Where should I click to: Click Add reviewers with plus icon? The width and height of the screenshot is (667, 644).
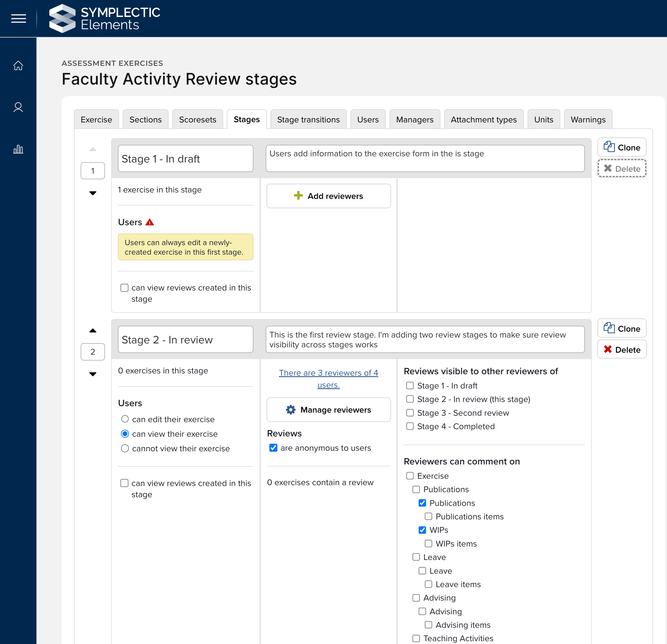tap(328, 196)
